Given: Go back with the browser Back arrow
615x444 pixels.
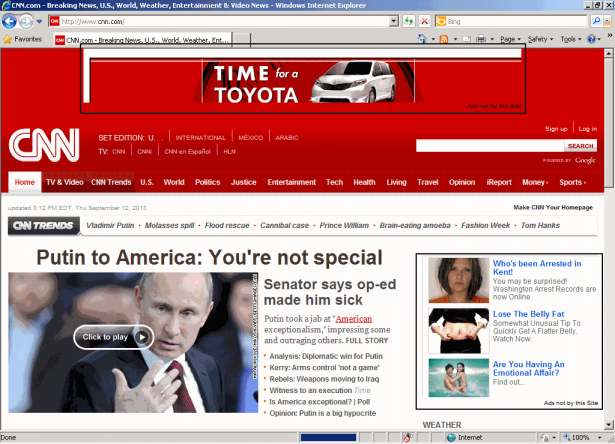Looking at the screenshot, I should coord(9,21).
